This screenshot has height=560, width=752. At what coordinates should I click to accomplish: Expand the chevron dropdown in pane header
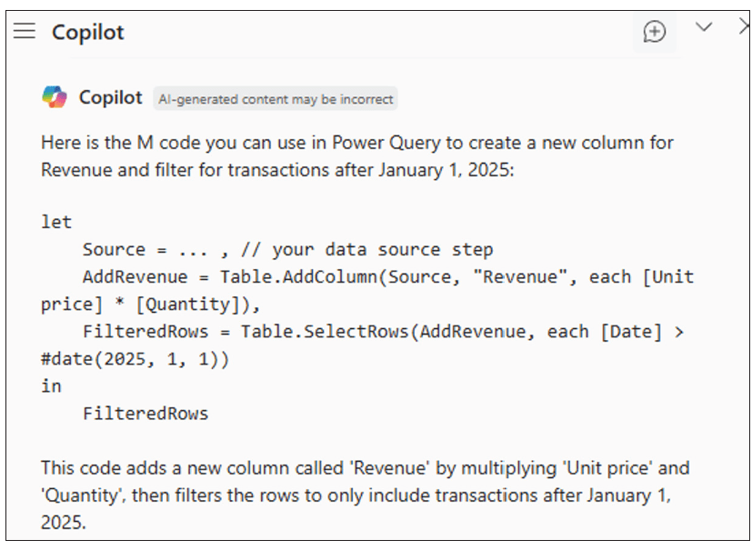pos(703,27)
